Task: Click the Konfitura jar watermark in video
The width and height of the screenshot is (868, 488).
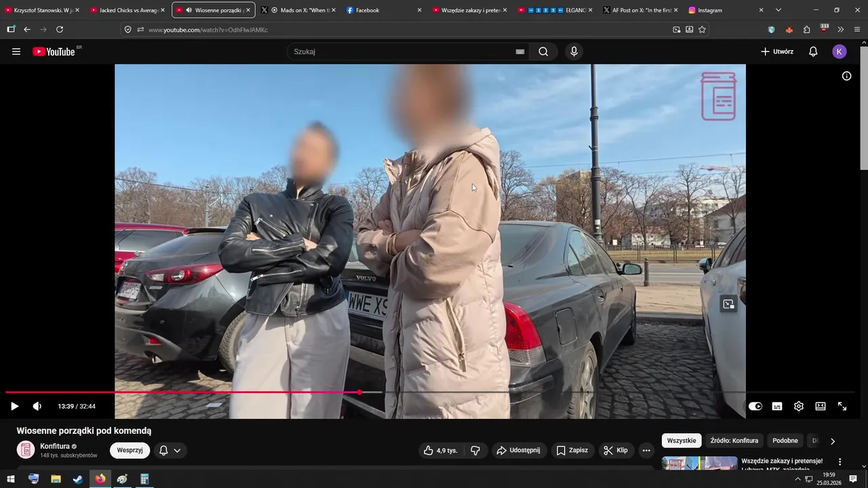Action: pyautogui.click(x=718, y=96)
